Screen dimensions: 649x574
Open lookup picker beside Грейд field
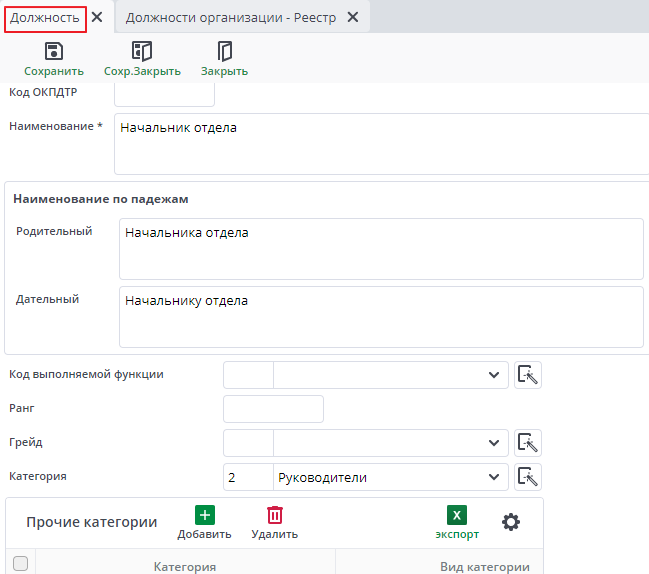[x=528, y=443]
